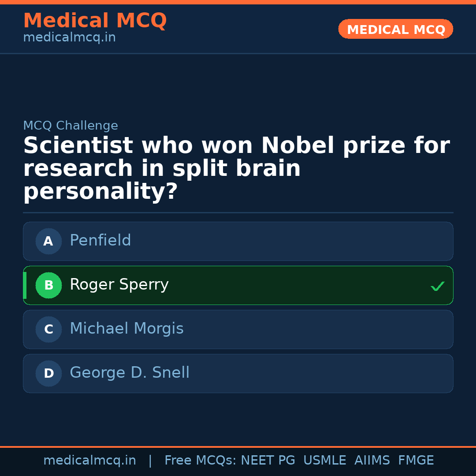The width and height of the screenshot is (476, 476).
Task: Click the AIIMS footer item
Action: coord(372,461)
